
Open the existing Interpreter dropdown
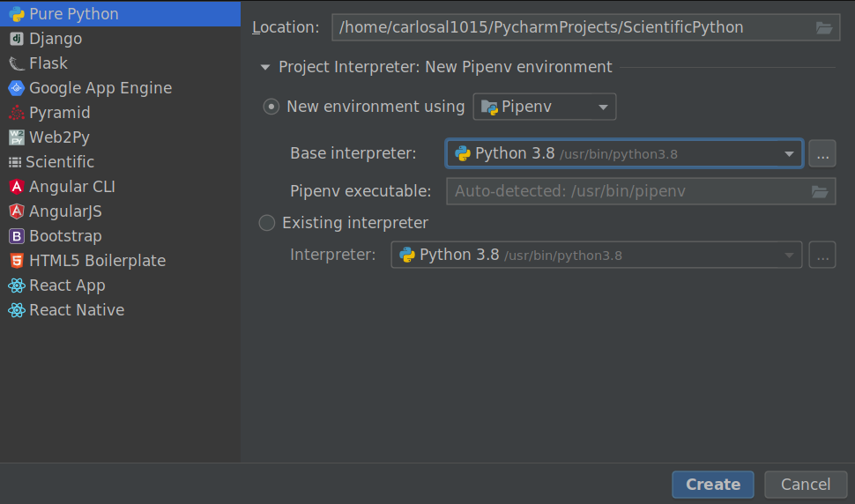tap(597, 255)
